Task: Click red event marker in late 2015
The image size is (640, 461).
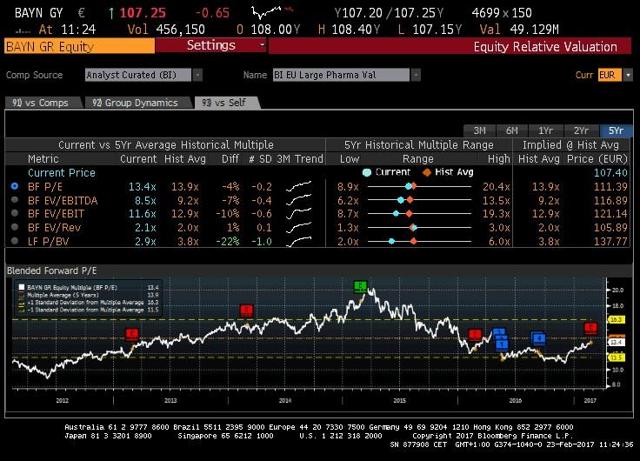Action: [x=475, y=335]
